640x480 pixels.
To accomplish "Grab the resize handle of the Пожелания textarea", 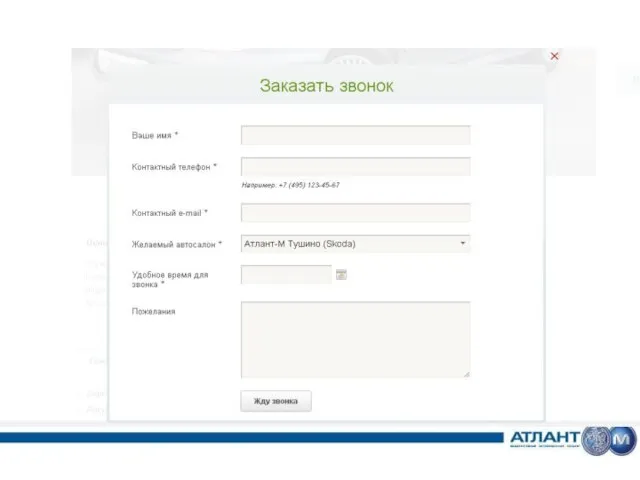I will [x=466, y=374].
